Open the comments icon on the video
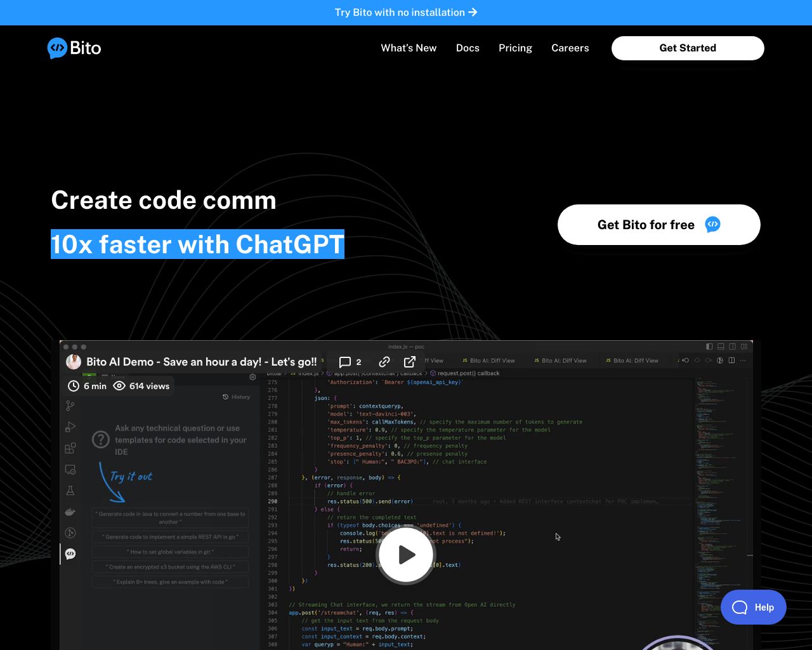Screen dimensions: 812x650 345,362
